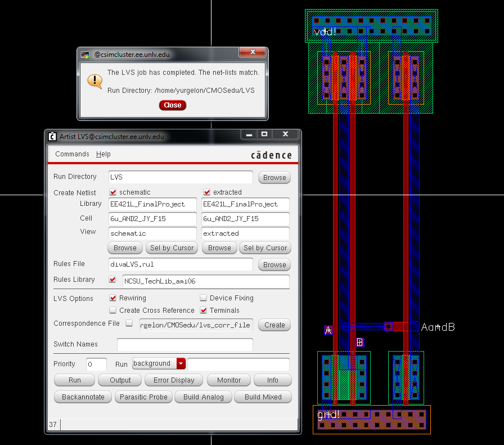
Task: Click the Rules File input field
Action: coord(181,264)
